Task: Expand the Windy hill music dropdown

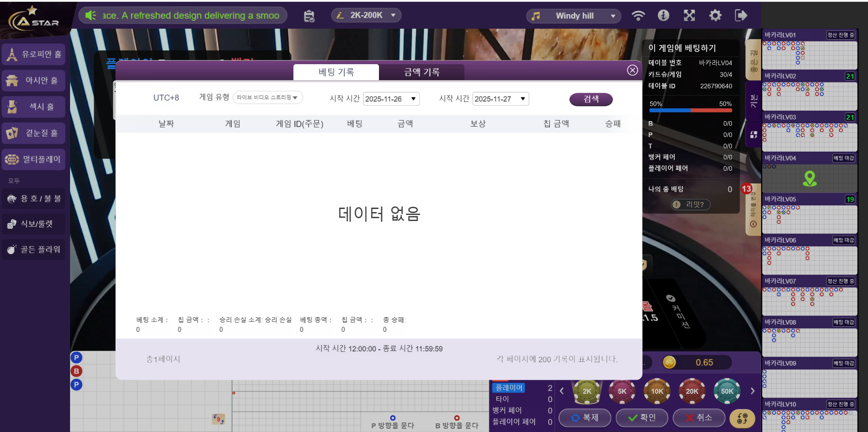Action: [574, 16]
